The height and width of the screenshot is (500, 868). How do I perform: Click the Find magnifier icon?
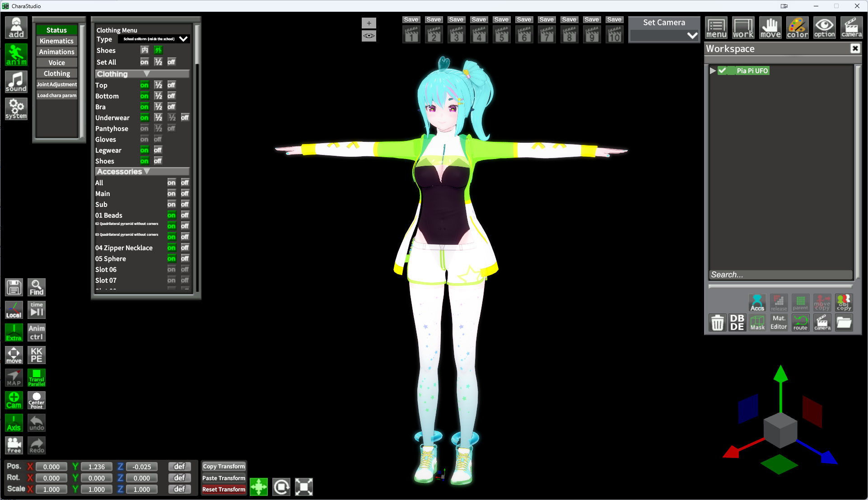point(37,287)
